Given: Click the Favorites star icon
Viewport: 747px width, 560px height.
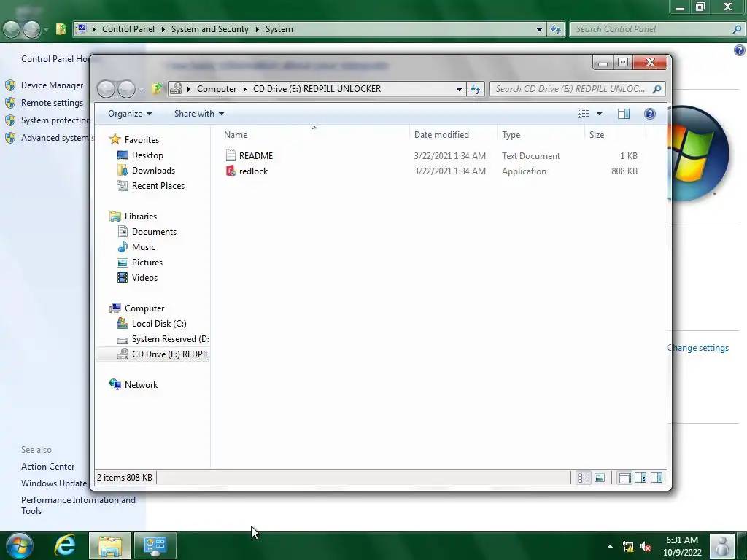Looking at the screenshot, I should click(x=115, y=139).
